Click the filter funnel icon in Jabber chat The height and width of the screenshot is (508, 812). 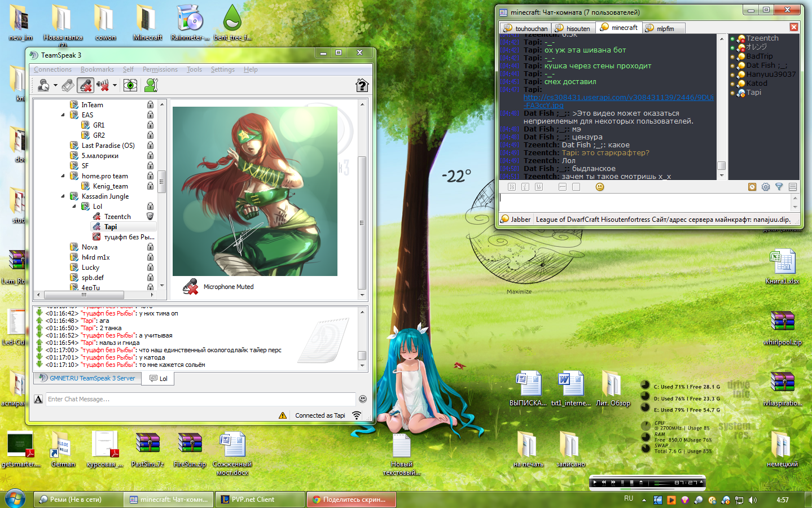coord(779,187)
